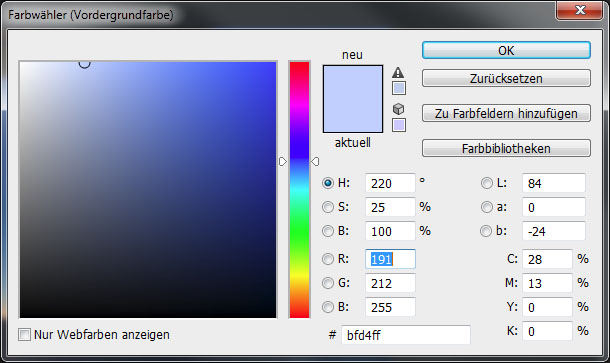Screen dimensions: 610x363
Task: Click the circular color picker marker
Action: (84, 63)
